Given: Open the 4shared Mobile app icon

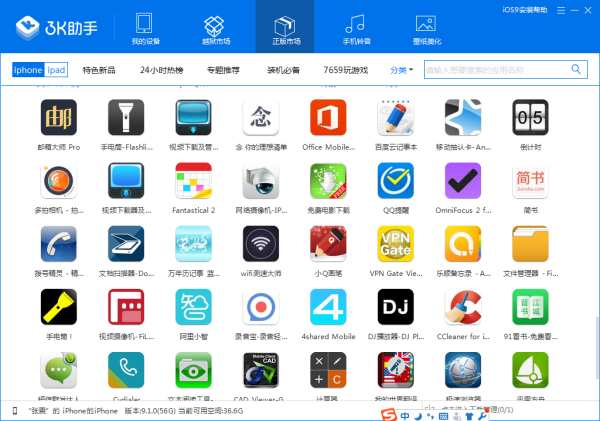Looking at the screenshot, I should pyautogui.click(x=328, y=307).
